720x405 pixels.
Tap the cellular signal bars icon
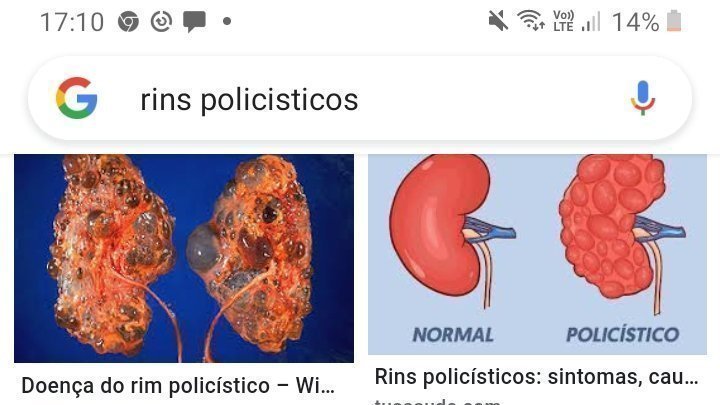pos(591,22)
